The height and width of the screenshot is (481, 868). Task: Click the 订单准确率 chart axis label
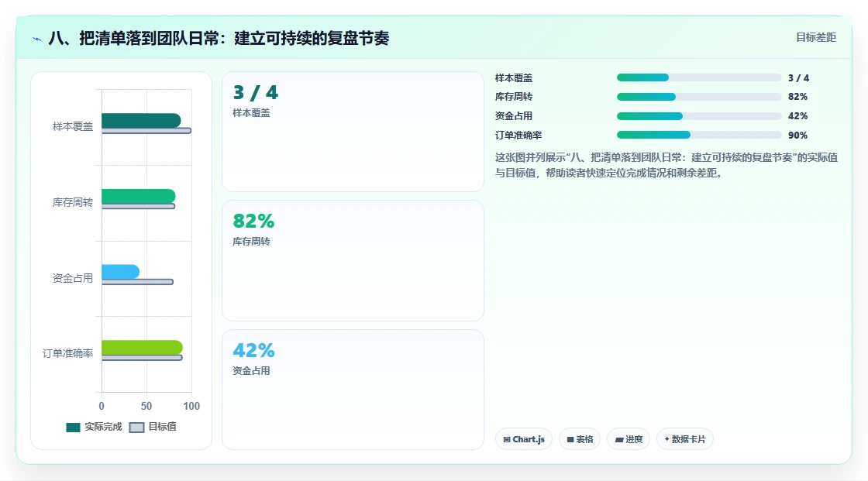click(x=67, y=353)
